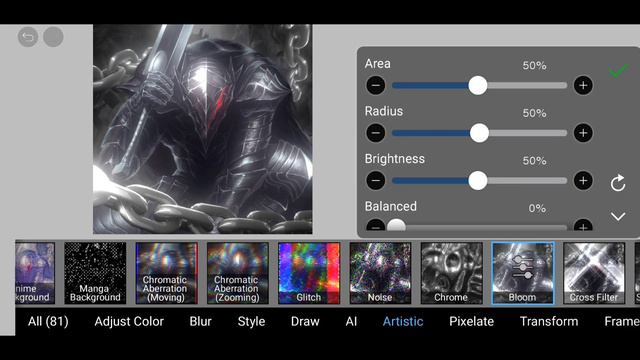Tap the knight artwork preview canvas
Screen dimensions: 640x360
click(203, 129)
